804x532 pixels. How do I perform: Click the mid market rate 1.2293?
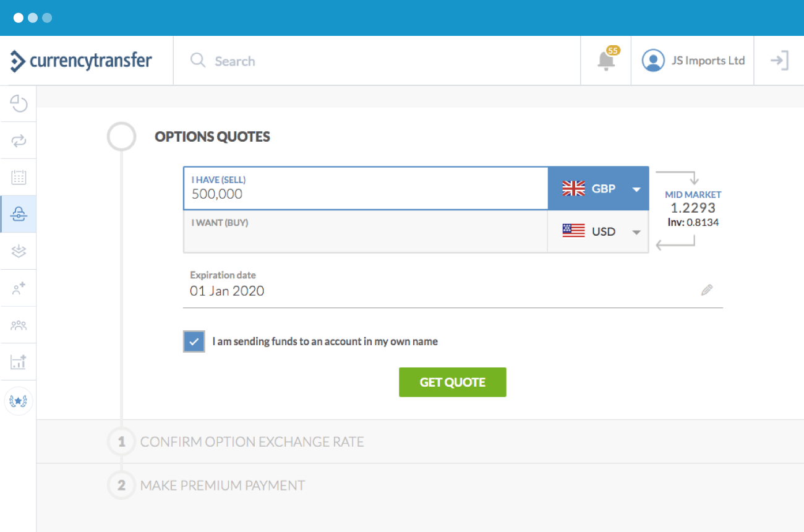[693, 208]
